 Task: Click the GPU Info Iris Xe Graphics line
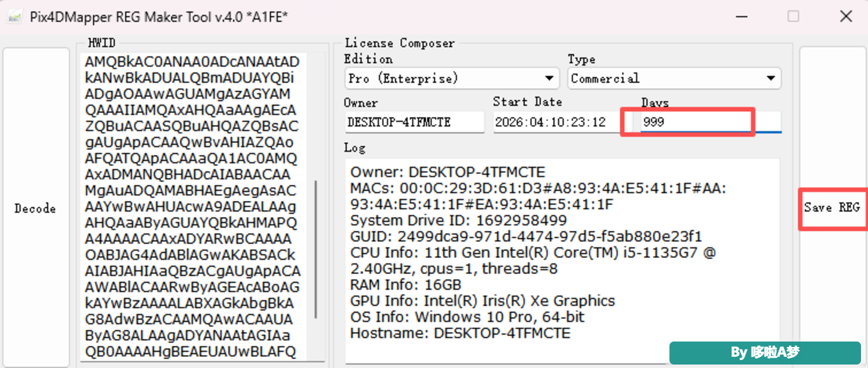(482, 301)
